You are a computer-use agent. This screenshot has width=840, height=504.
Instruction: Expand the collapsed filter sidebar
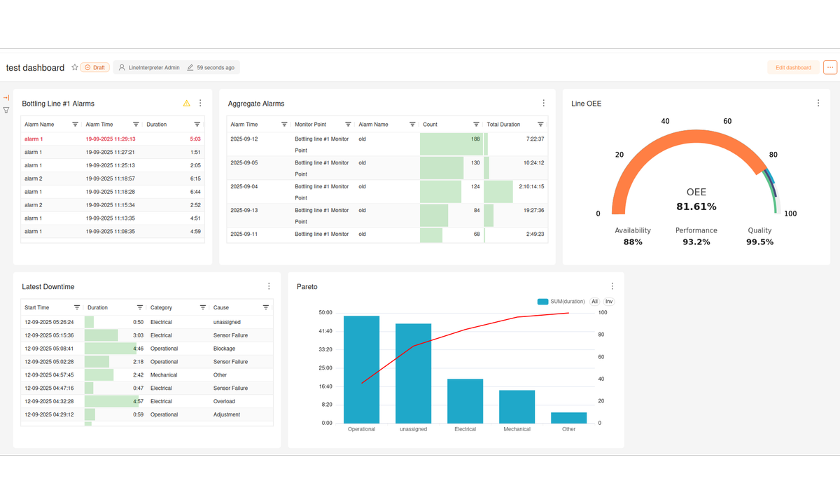click(6, 98)
